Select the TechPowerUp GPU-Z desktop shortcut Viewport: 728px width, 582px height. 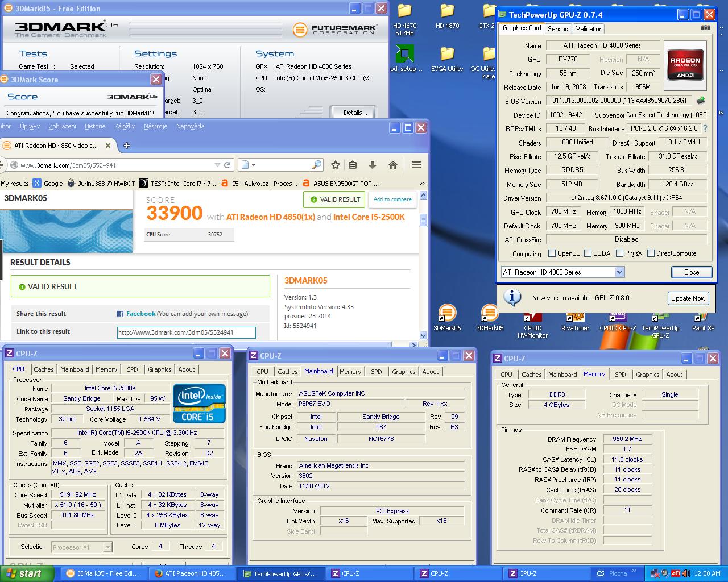(660, 326)
